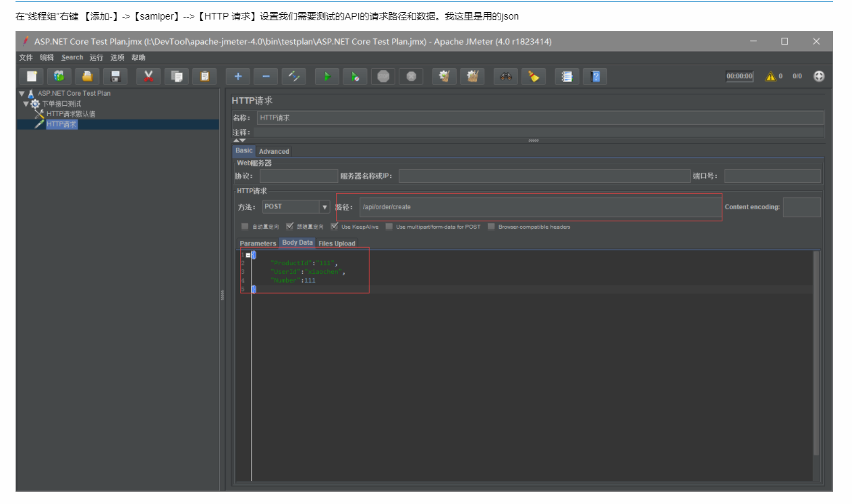Screen dimensions: 852x504
Task: Open the 帮助 menu
Action: (x=138, y=57)
